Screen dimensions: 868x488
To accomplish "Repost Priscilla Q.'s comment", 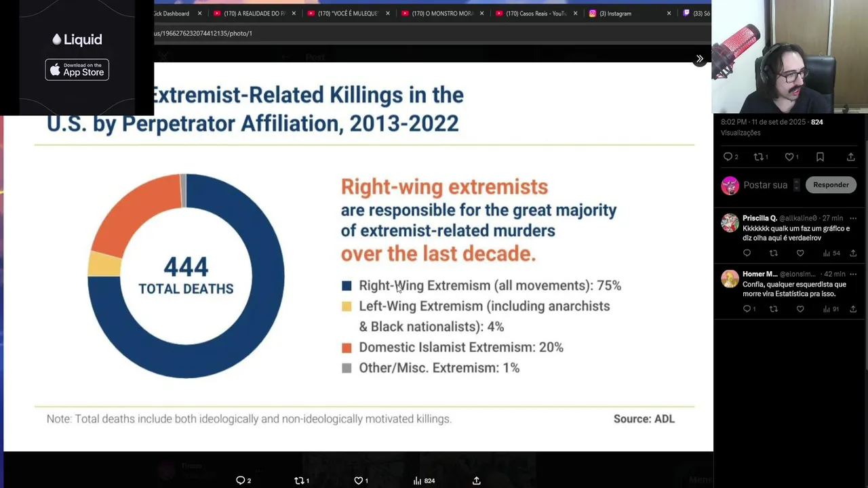I will pyautogui.click(x=774, y=253).
